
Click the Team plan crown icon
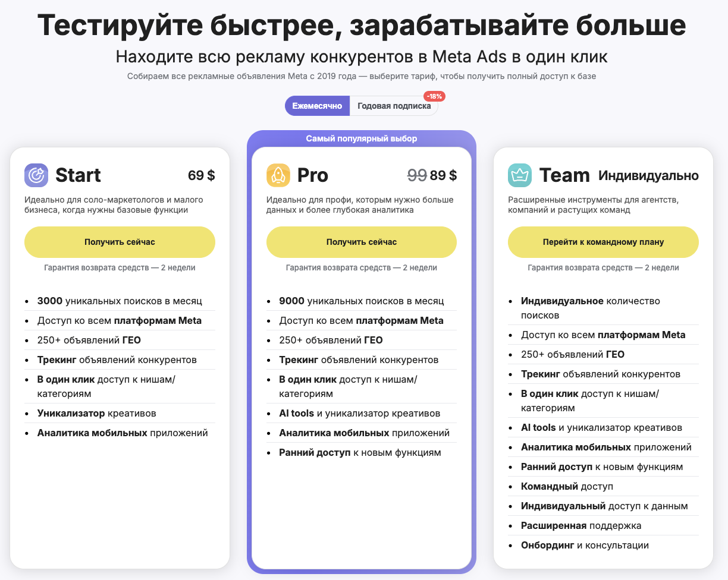[x=520, y=175]
